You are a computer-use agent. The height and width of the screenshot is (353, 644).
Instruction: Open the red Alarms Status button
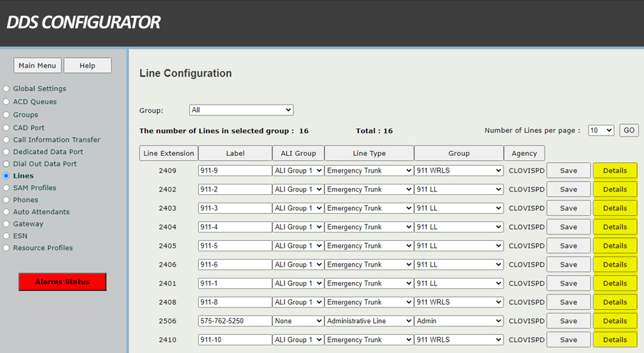click(x=63, y=281)
